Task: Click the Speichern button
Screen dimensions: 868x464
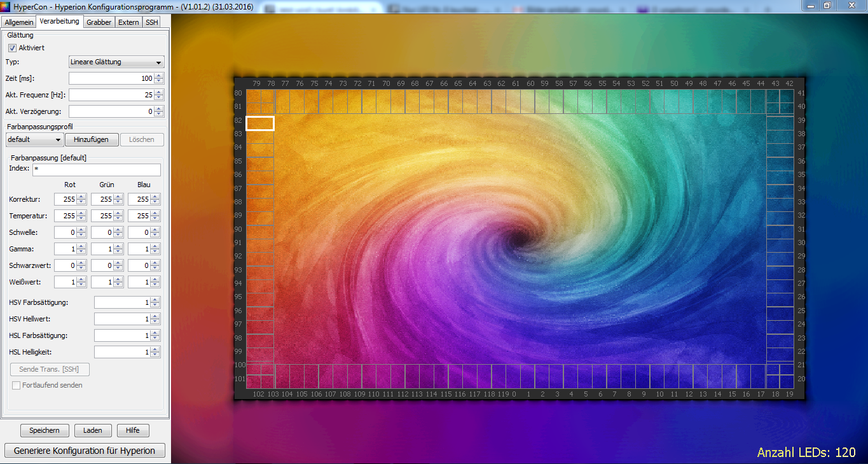Action: [x=45, y=430]
